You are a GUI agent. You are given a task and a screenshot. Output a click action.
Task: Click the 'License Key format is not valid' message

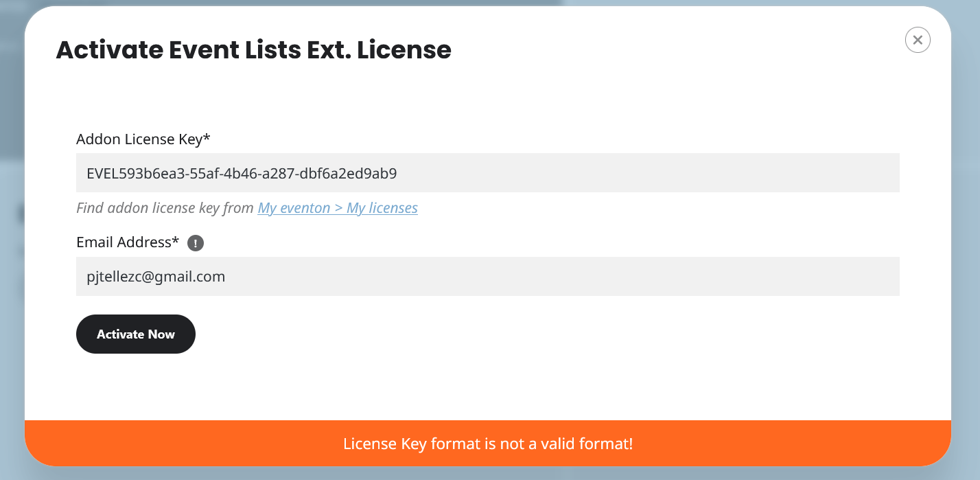(487, 444)
